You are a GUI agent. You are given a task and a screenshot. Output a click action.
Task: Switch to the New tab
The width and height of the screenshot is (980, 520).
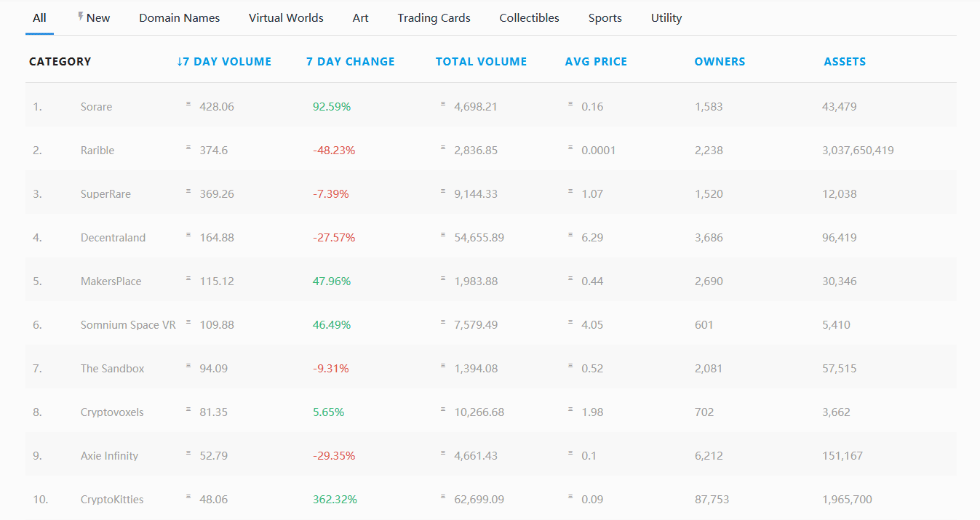coord(94,17)
